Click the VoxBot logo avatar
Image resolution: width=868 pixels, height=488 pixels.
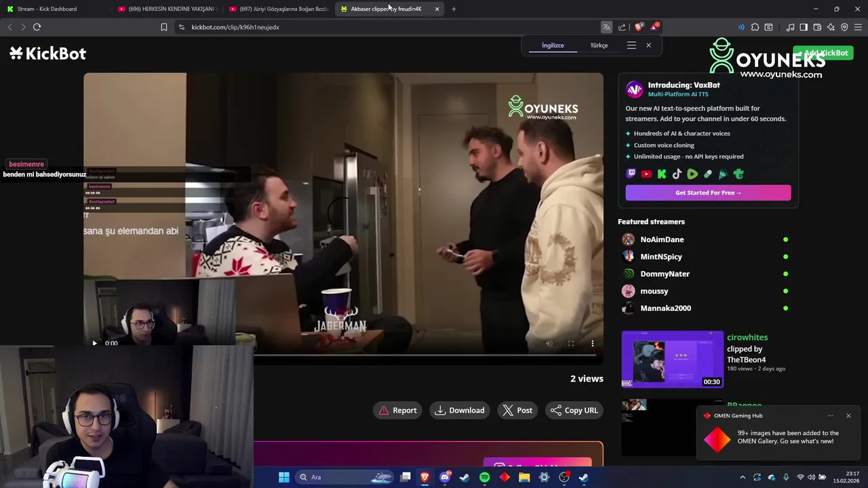click(x=635, y=89)
